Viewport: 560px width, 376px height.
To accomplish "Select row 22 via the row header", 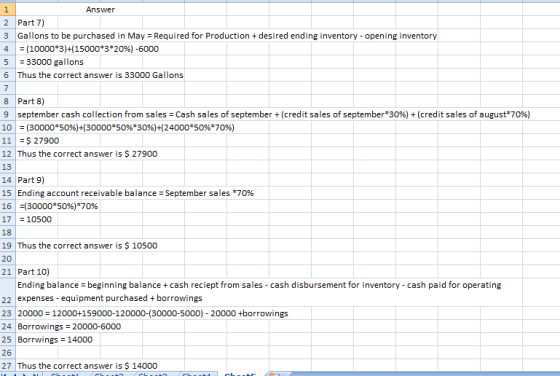I will tap(7, 292).
